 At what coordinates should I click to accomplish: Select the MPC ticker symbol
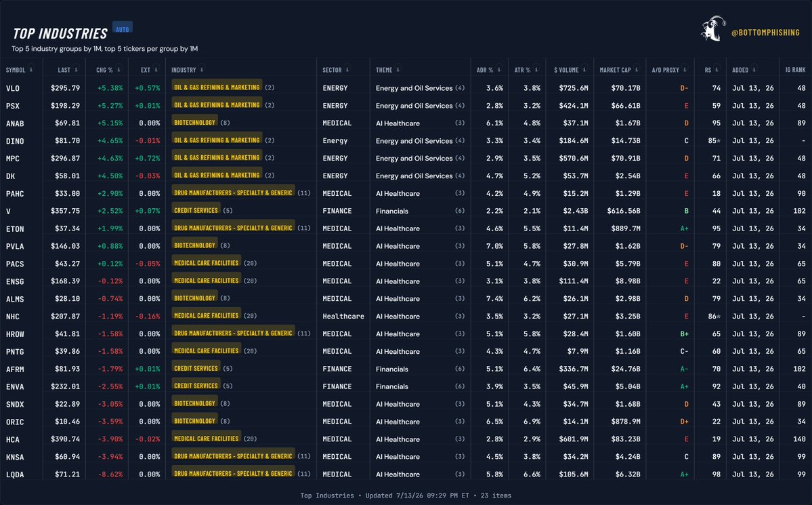pos(13,159)
